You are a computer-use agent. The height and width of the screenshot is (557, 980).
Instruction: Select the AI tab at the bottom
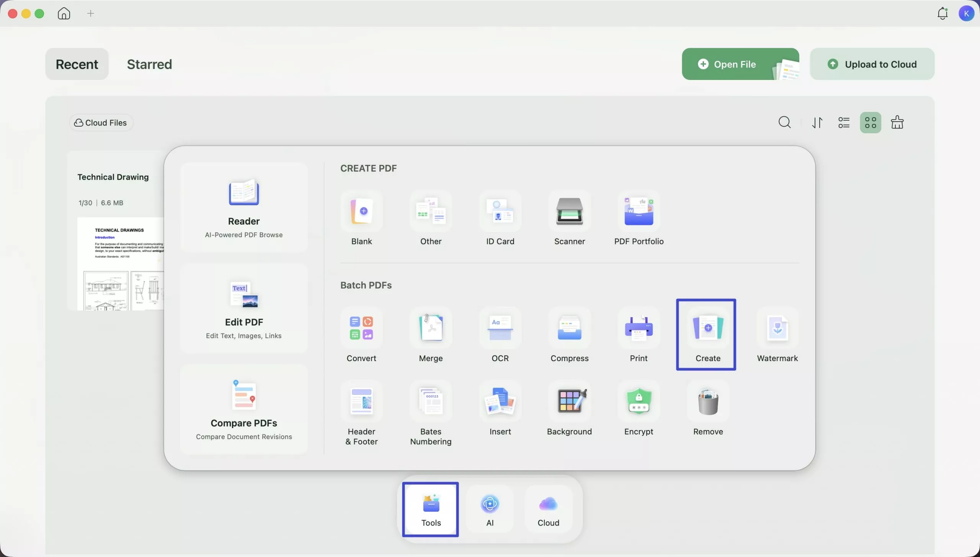490,509
